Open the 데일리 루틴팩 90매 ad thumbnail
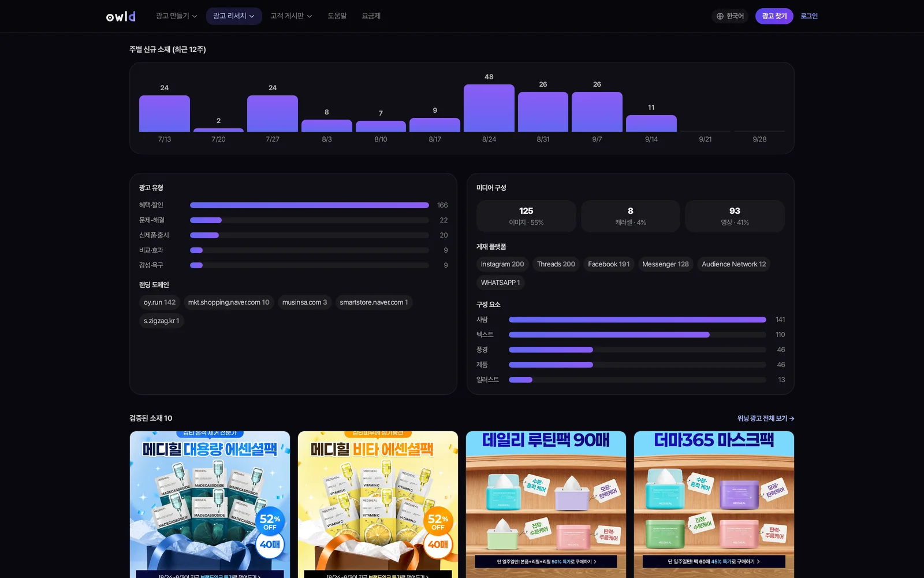Viewport: 924px width, 578px height. 546,505
